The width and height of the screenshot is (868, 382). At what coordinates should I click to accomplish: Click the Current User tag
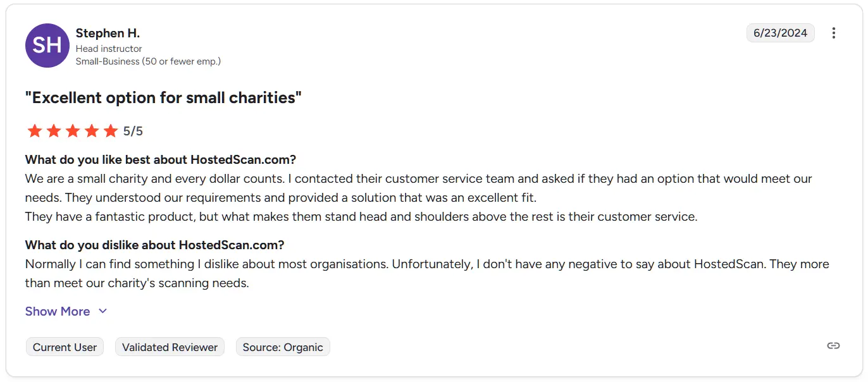point(65,347)
